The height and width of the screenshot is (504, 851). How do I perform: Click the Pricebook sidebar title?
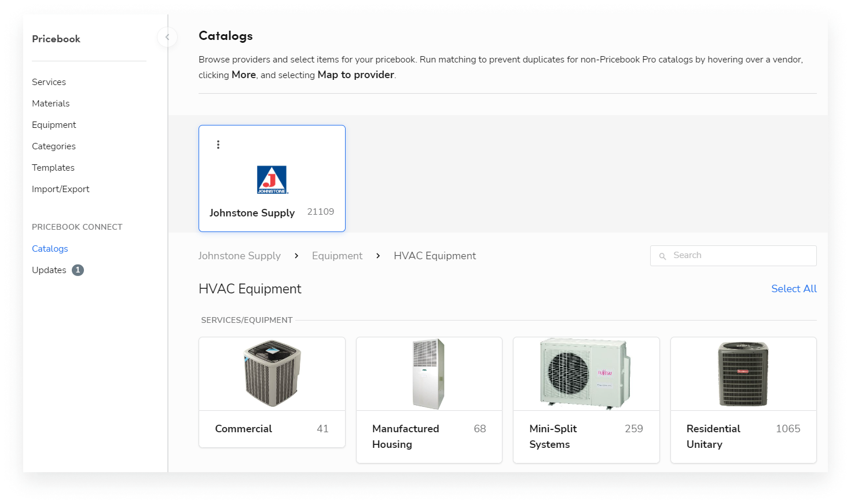(x=56, y=39)
